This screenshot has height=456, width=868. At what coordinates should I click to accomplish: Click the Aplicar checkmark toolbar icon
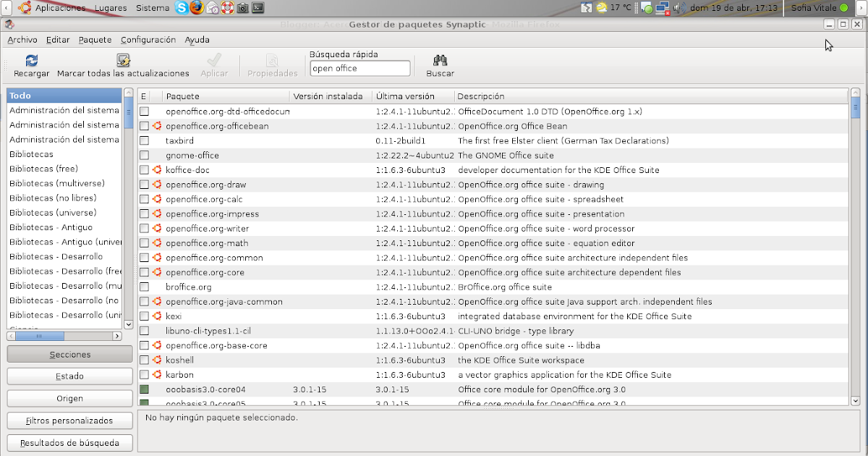(x=214, y=61)
